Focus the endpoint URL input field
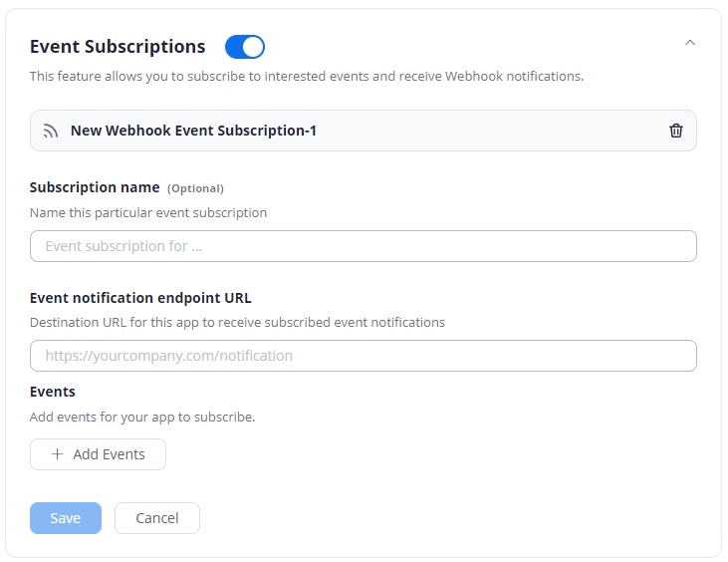Screen dimensions: 728x562 click(x=364, y=356)
